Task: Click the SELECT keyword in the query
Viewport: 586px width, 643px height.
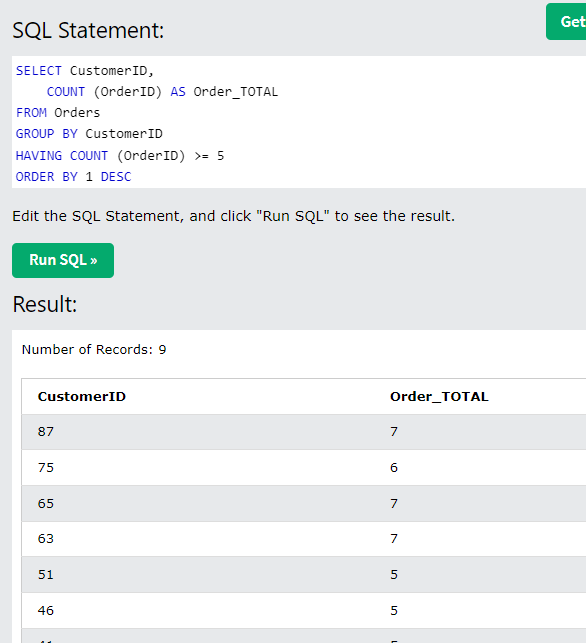Action: pos(39,71)
